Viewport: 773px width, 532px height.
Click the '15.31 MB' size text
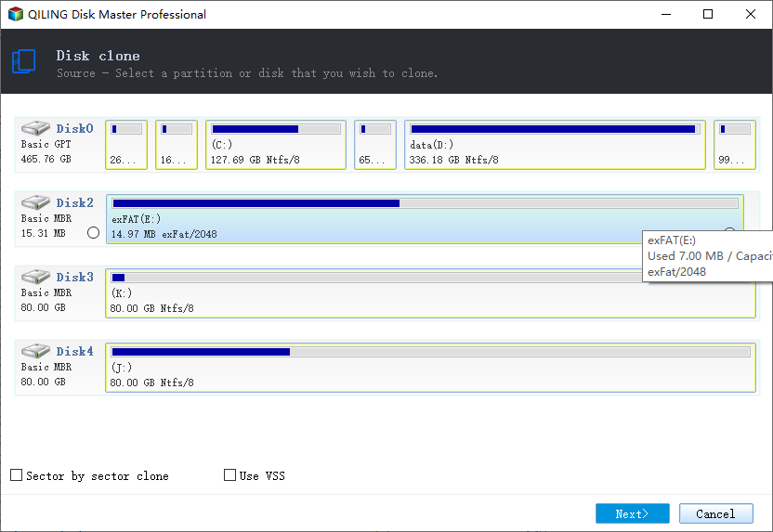pos(43,233)
